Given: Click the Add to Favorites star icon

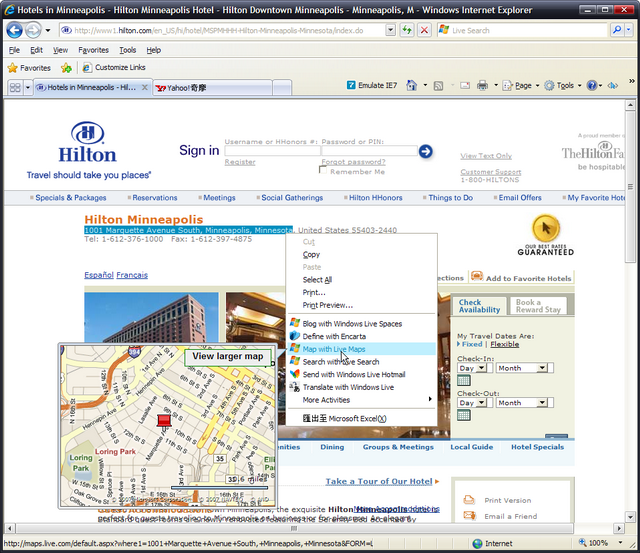Looking at the screenshot, I should 66,68.
